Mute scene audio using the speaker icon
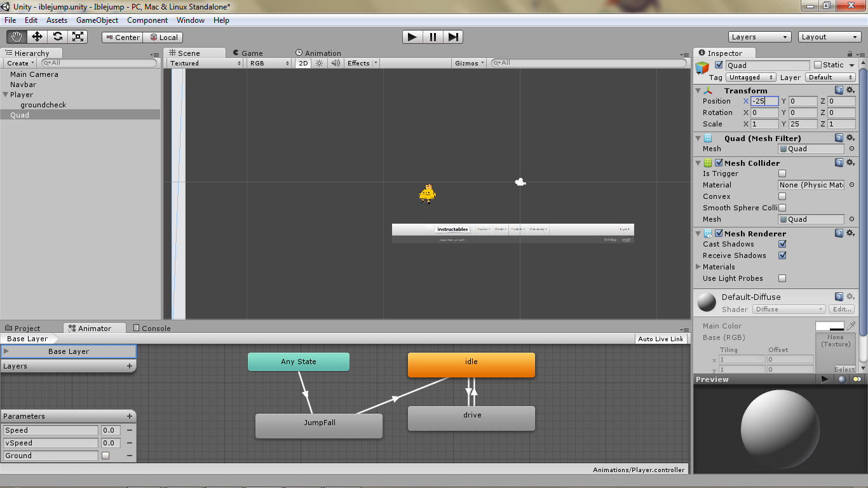Image resolution: width=868 pixels, height=488 pixels. pyautogui.click(x=335, y=63)
